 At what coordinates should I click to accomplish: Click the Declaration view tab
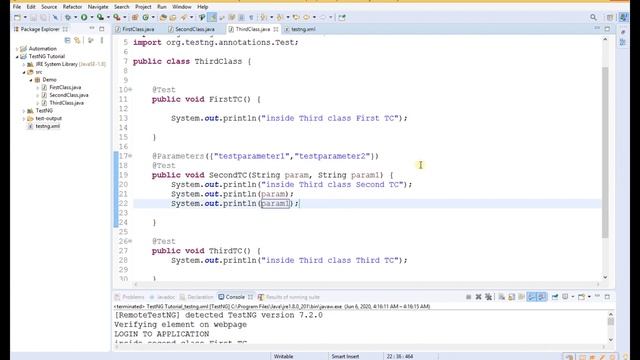tap(197, 297)
